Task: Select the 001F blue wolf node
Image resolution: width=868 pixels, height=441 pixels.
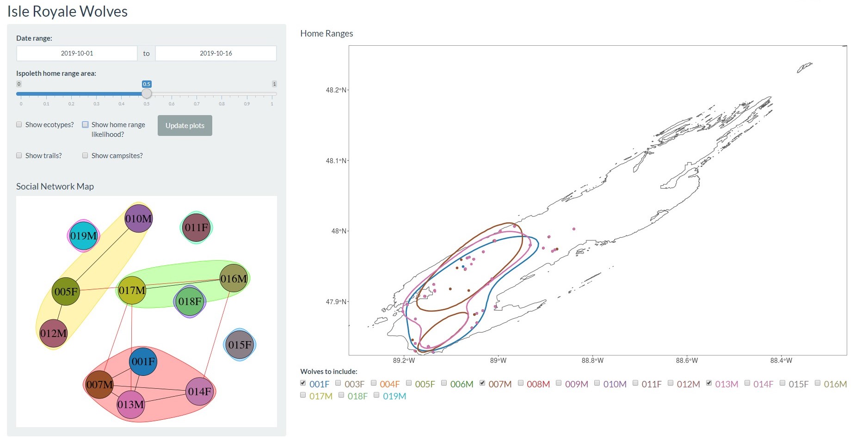Action: (143, 361)
